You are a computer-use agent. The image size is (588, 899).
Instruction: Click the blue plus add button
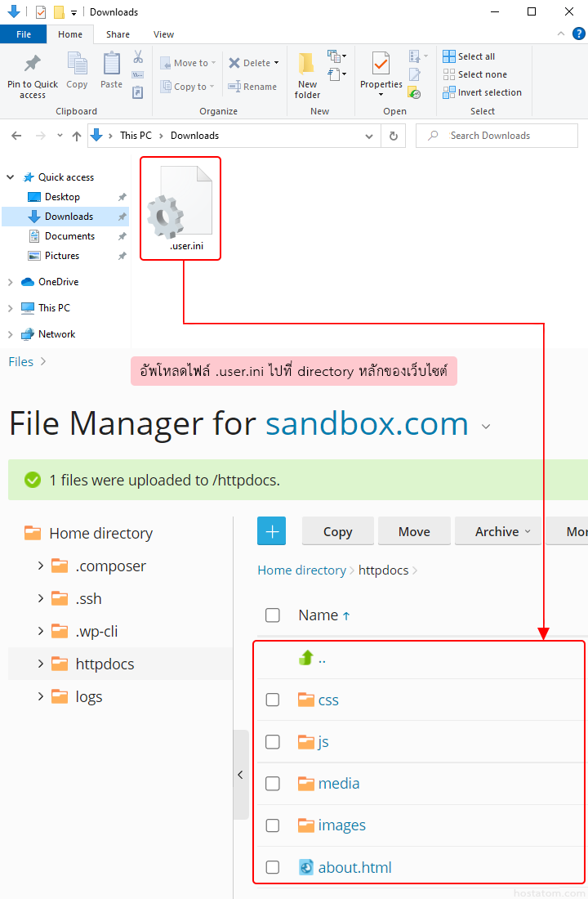[x=271, y=531]
